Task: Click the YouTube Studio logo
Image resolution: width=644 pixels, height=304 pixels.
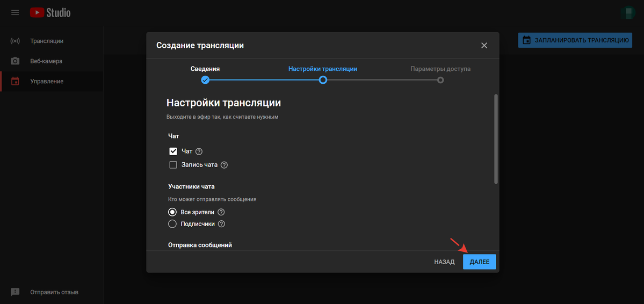Action: coord(50,12)
